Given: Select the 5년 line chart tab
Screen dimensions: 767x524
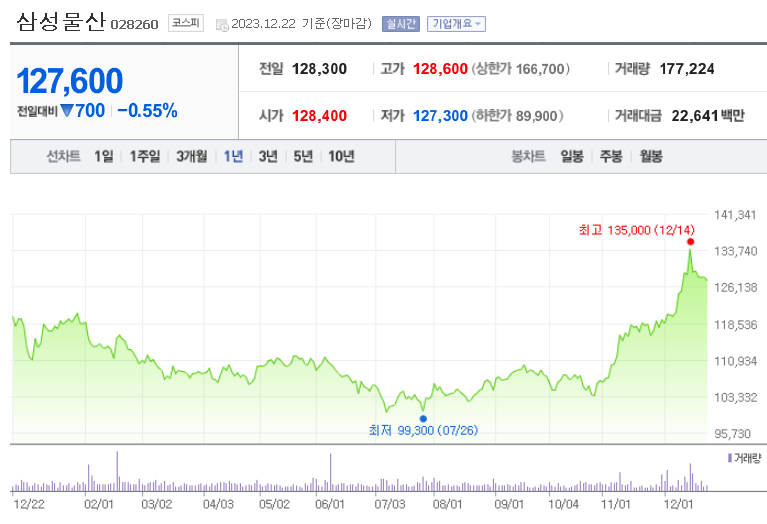Looking at the screenshot, I should [x=303, y=157].
